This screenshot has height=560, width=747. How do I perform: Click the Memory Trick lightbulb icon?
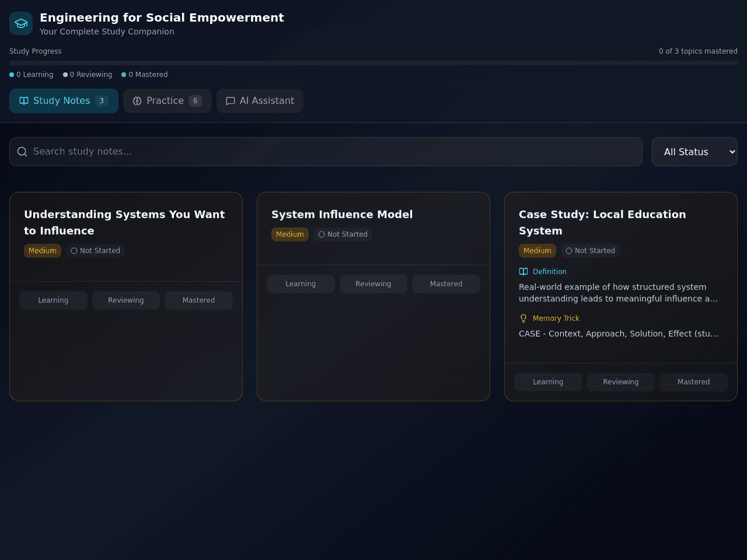click(x=523, y=318)
